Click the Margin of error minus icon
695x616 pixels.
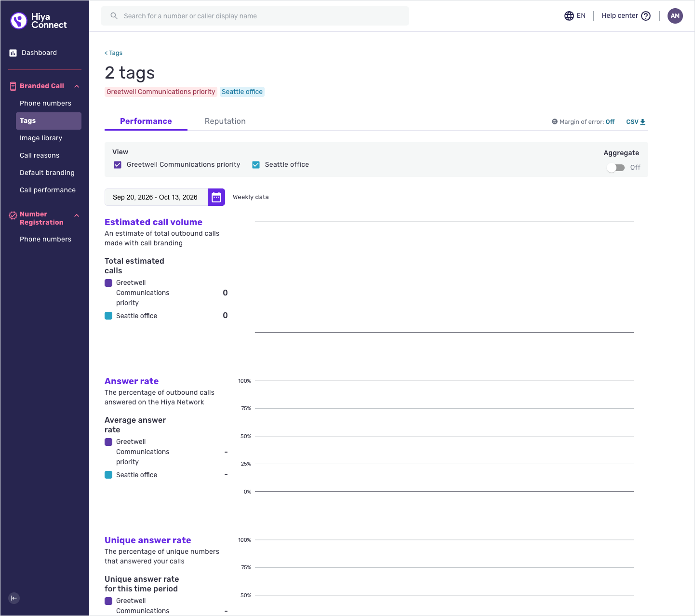pyautogui.click(x=555, y=122)
